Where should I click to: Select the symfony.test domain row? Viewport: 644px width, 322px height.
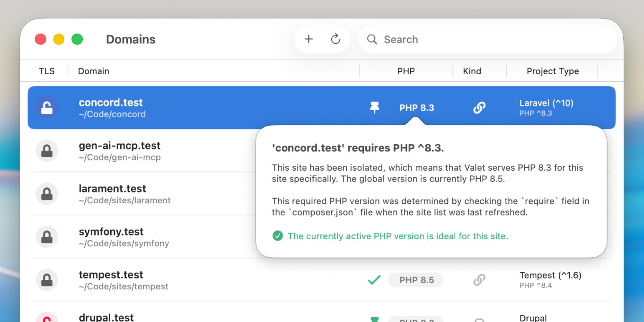[142, 237]
